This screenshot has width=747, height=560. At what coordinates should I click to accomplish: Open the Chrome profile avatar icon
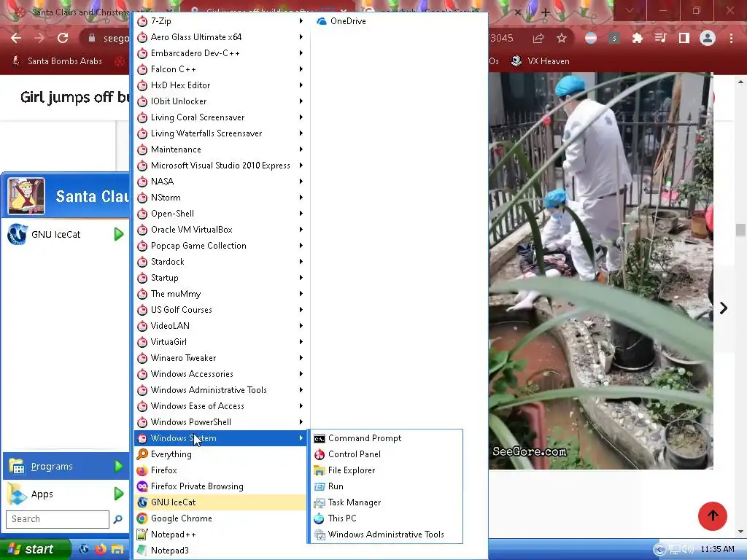point(708,38)
